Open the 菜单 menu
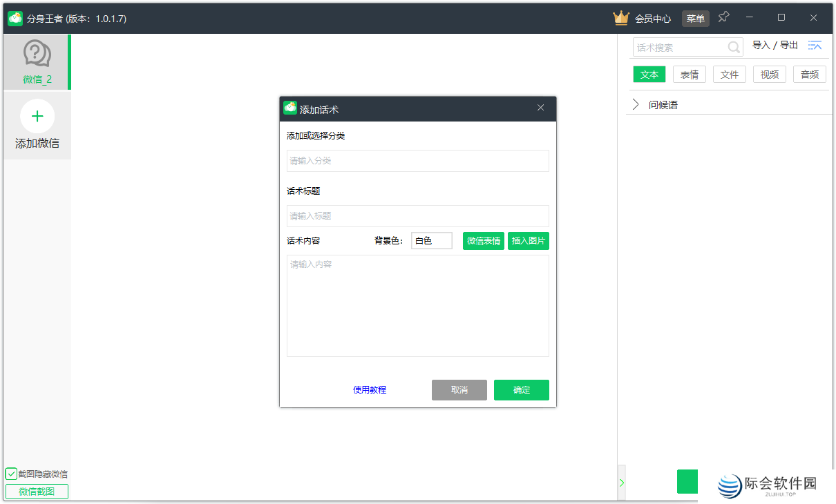Viewport: 836px width, 504px height. (695, 18)
